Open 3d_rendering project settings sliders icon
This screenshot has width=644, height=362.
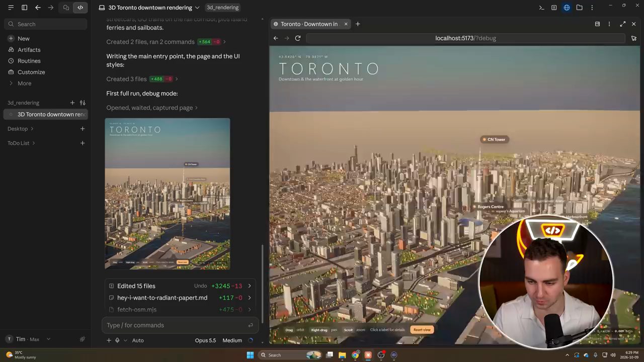click(x=83, y=103)
